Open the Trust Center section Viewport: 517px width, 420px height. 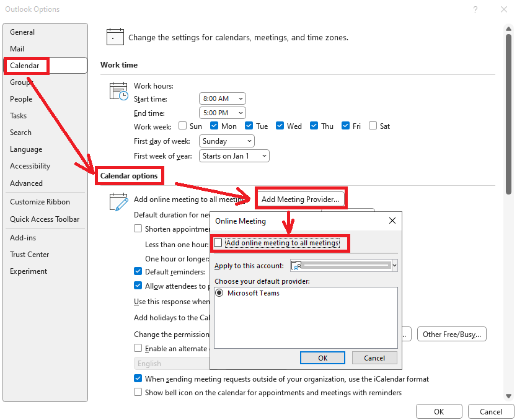[x=30, y=254]
